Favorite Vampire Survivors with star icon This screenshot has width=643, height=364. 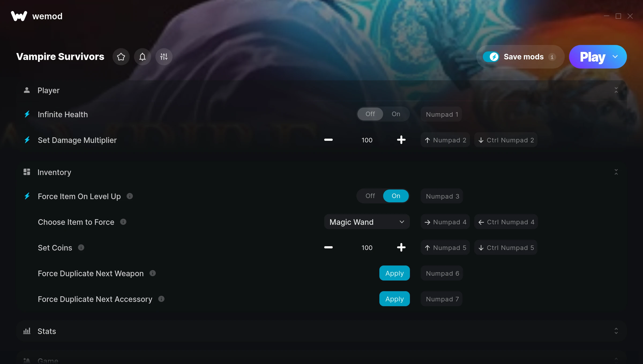[121, 57]
